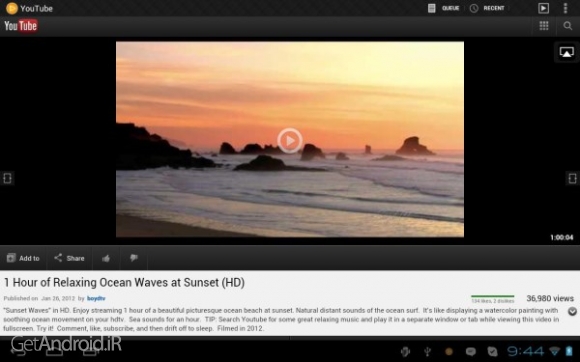The image size is (580, 362).
Task: Click the 9:44 system clock
Action: (x=525, y=351)
